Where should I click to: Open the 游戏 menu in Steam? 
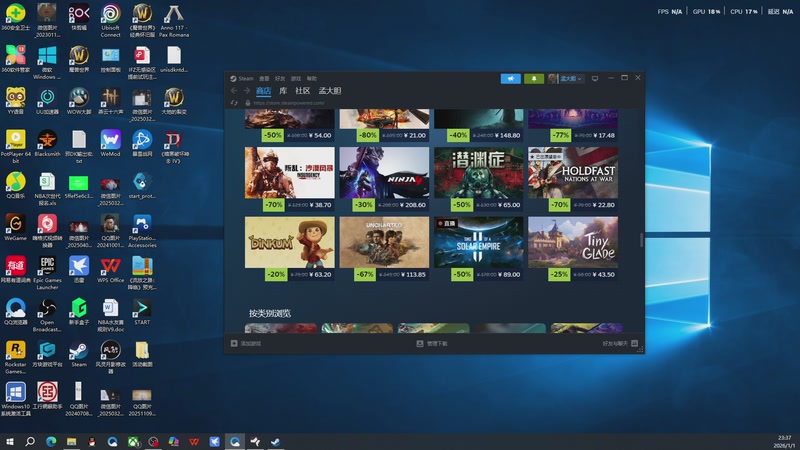[296, 79]
